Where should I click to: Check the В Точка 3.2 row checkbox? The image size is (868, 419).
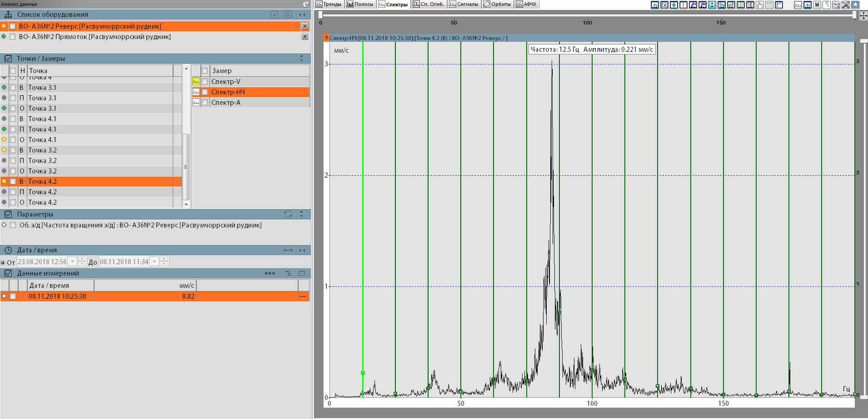[13, 150]
